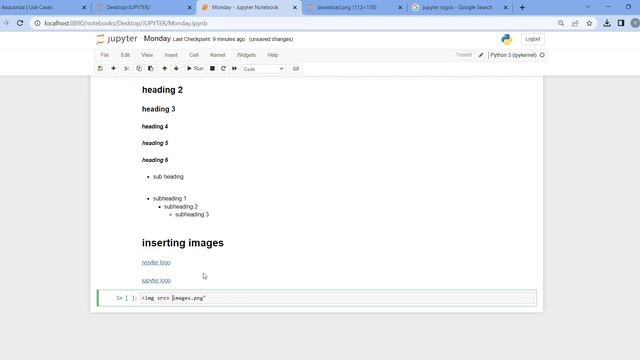Paste cells below icon
Screen dimensions: 640x360
pyautogui.click(x=151, y=69)
